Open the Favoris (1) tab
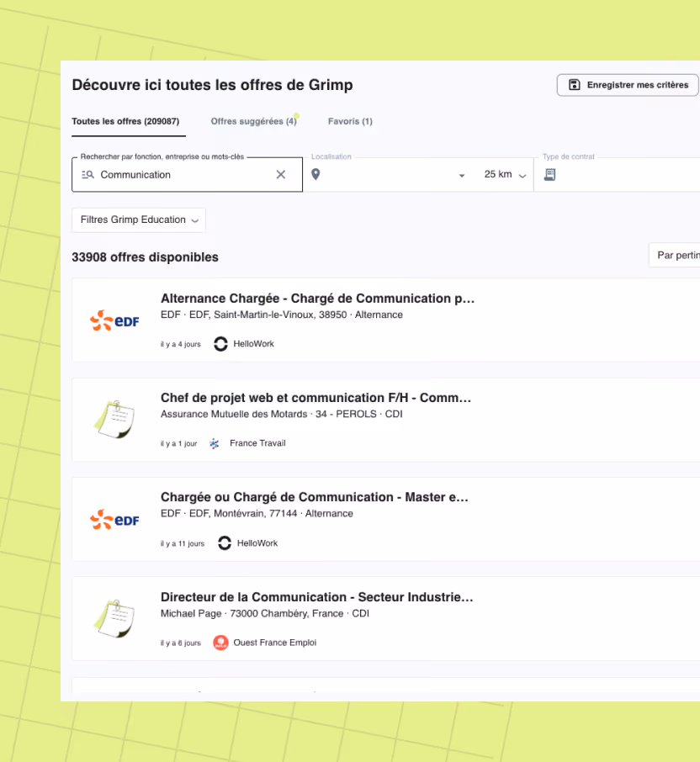The height and width of the screenshot is (762, 700). 350,121
